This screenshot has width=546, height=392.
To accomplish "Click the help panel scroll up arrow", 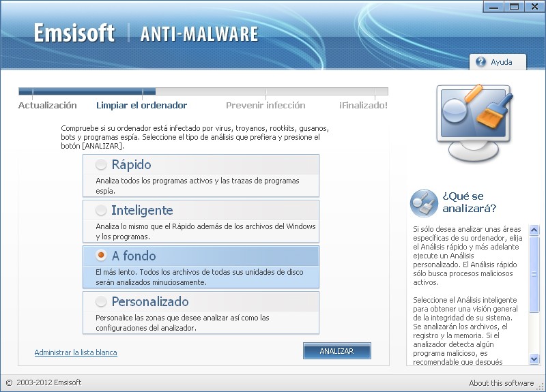I will [534, 230].
